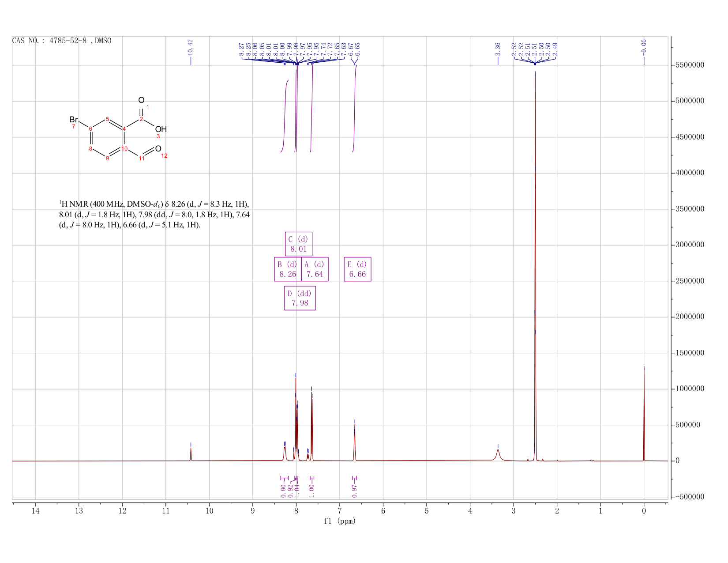The width and height of the screenshot is (728, 563).
Task: Select the multiplet box C (d) 8.01
Action: pyautogui.click(x=299, y=244)
